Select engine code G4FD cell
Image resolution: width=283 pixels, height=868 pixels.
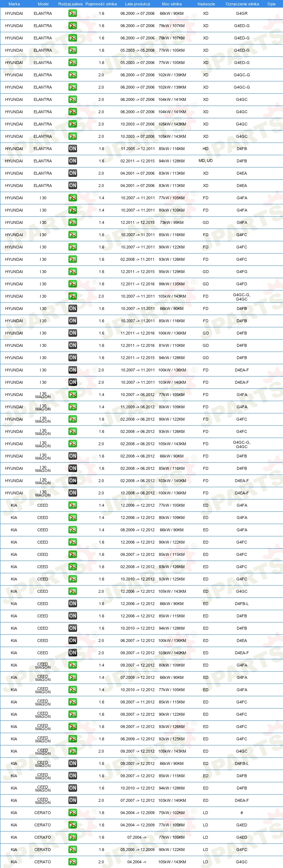pos(242,284)
